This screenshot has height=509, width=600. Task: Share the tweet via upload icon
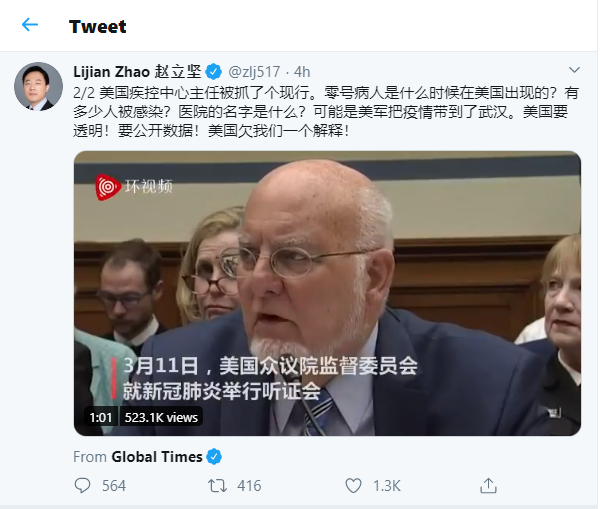pos(488,485)
